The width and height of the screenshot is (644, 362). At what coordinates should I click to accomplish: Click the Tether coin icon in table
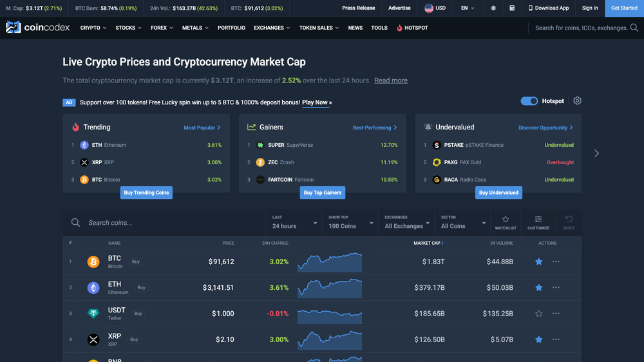pos(93,314)
